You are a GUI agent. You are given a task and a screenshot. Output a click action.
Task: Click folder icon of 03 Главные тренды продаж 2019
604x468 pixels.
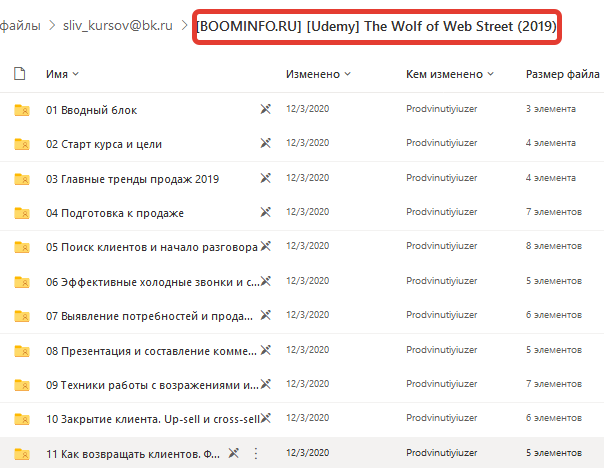(x=22, y=179)
